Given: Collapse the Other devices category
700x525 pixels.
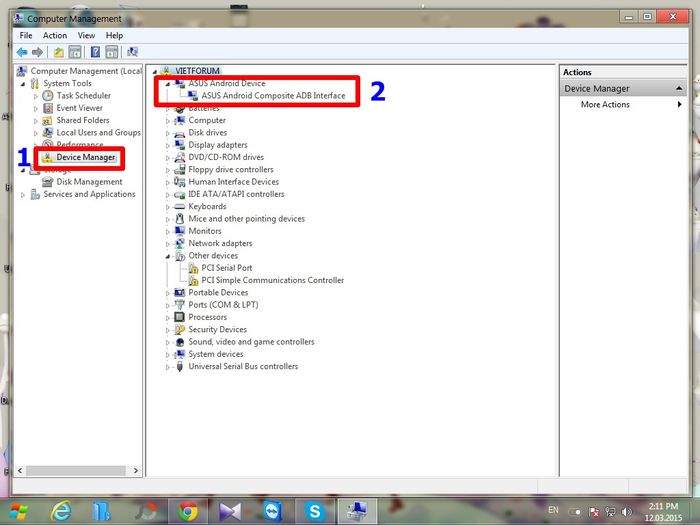Looking at the screenshot, I should [x=168, y=256].
